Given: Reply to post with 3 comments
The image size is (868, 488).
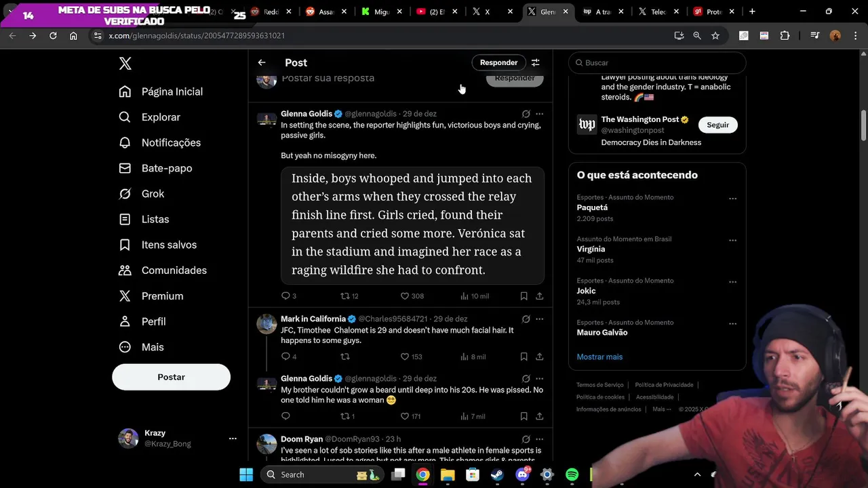Looking at the screenshot, I should 289,296.
